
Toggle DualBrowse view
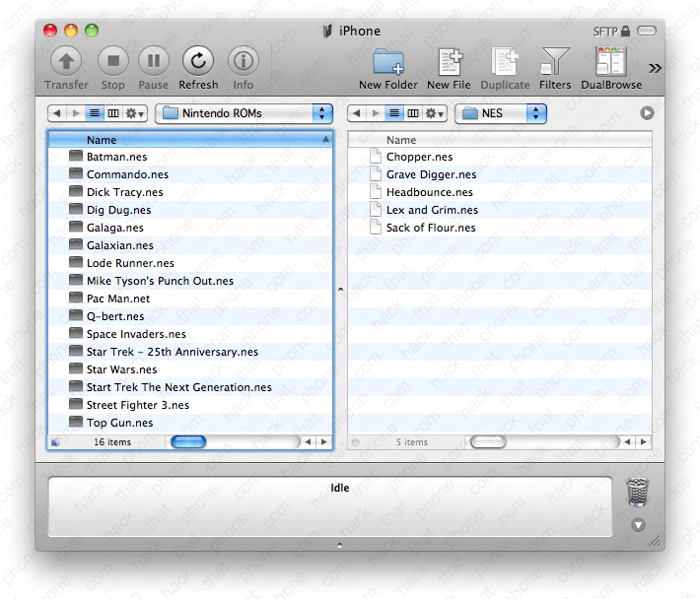coord(611,63)
